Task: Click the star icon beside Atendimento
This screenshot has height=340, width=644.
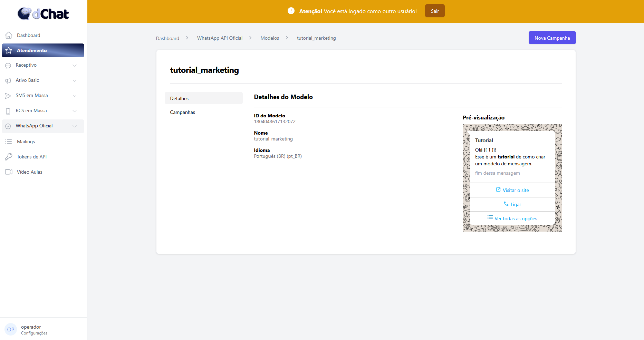Action: (9, 50)
